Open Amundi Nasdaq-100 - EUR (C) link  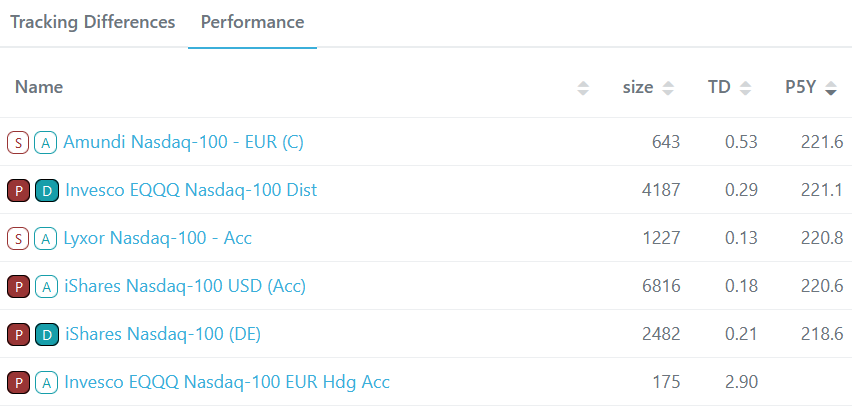[183, 142]
